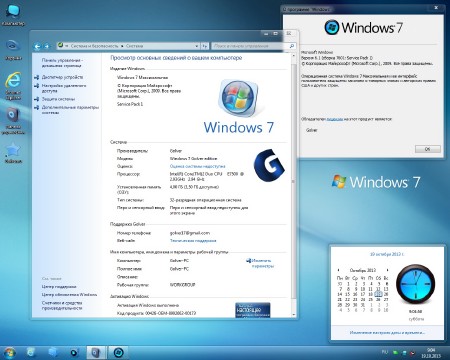Open Настройка удаленного доступа link
Screen dimensions: 450x360
(x=64, y=88)
